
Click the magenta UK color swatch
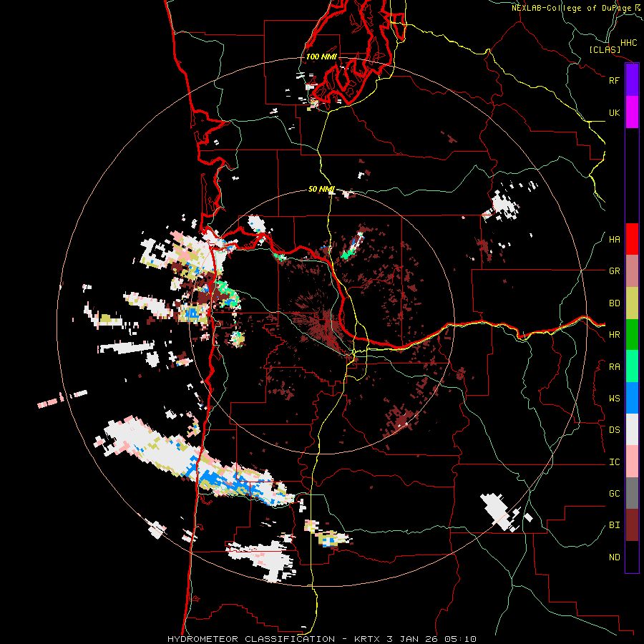pos(632,112)
